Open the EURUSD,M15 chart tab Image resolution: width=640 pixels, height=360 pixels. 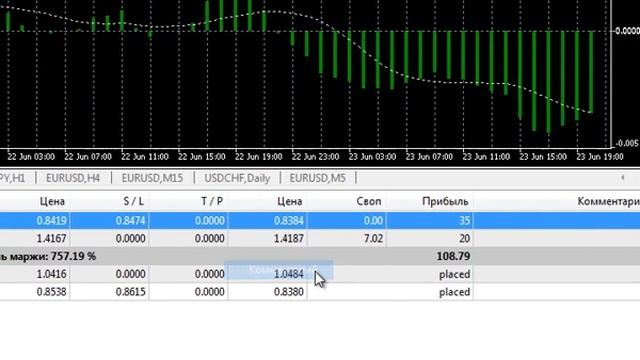(x=152, y=178)
